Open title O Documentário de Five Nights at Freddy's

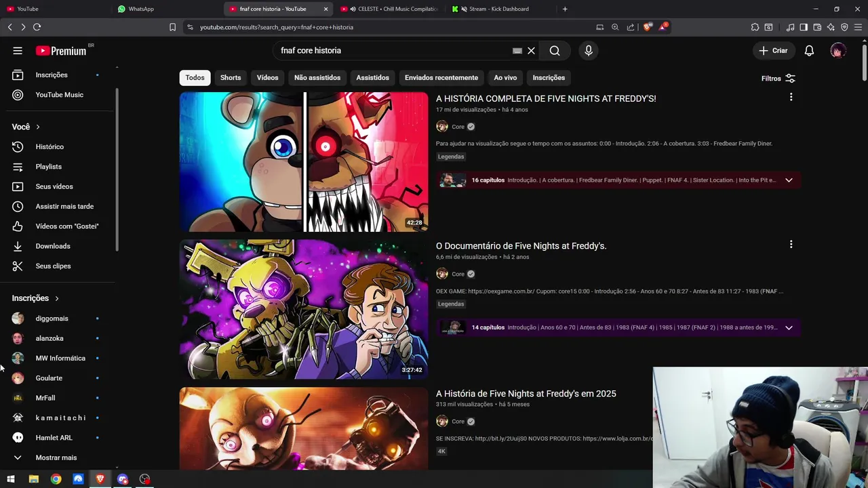click(521, 246)
